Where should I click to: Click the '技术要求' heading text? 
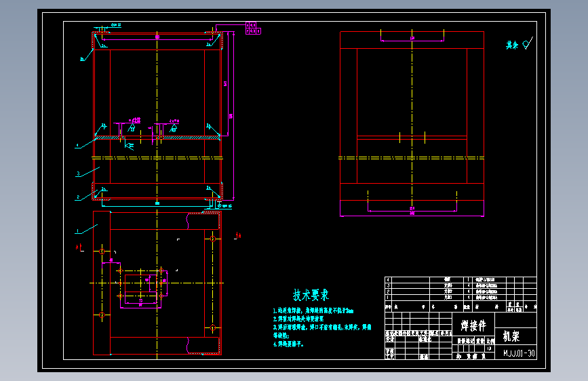[x=311, y=295]
